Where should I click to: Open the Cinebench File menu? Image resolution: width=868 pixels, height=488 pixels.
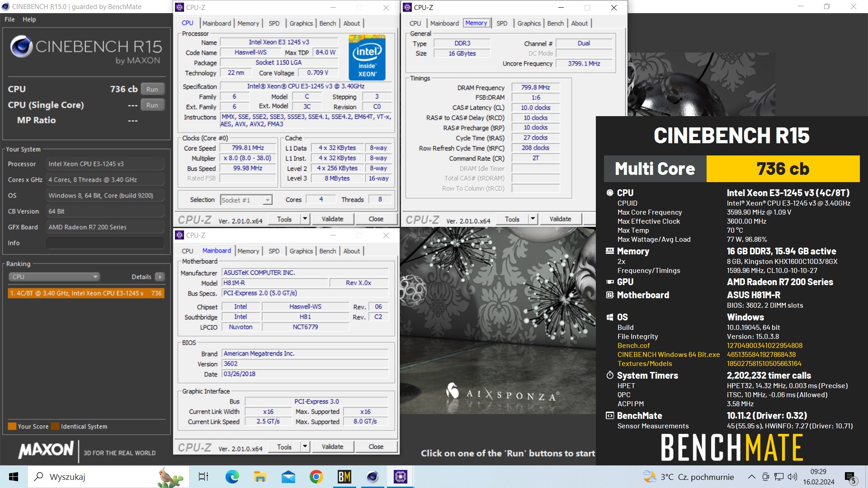click(x=9, y=19)
